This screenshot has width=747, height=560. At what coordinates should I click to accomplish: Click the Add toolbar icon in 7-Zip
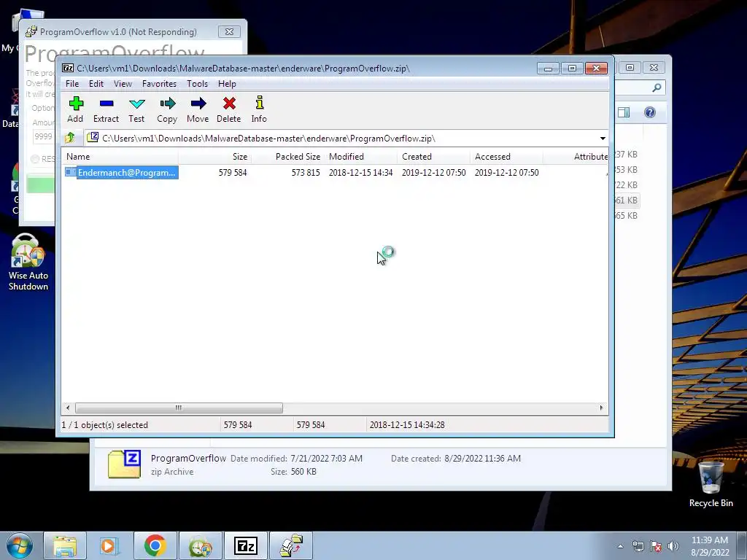click(x=76, y=109)
